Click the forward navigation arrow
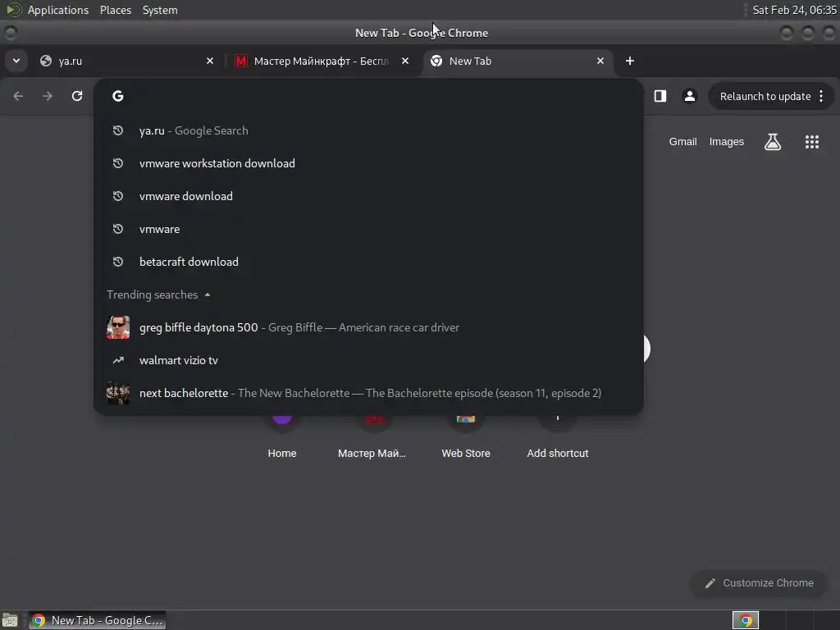 (48, 96)
